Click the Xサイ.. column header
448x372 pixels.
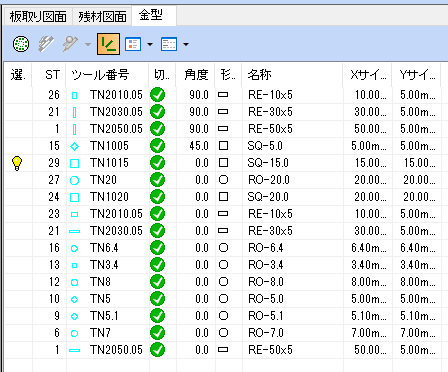367,75
